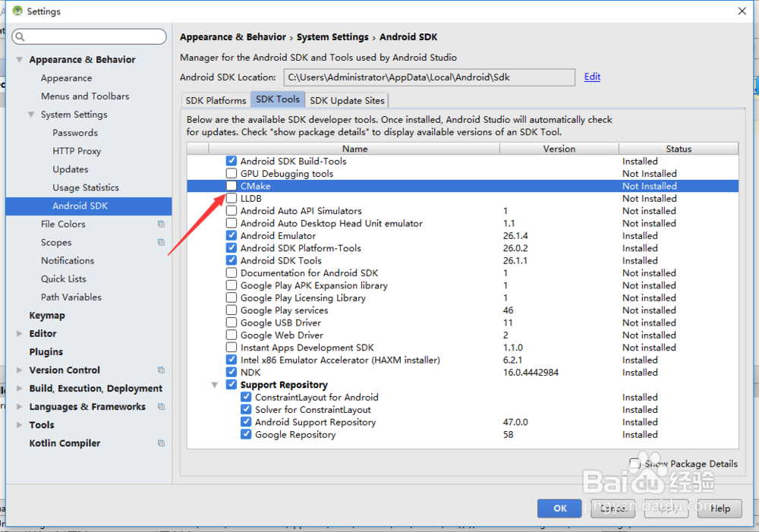Close the Settings dialog window
The image size is (759, 532).
pyautogui.click(x=742, y=11)
